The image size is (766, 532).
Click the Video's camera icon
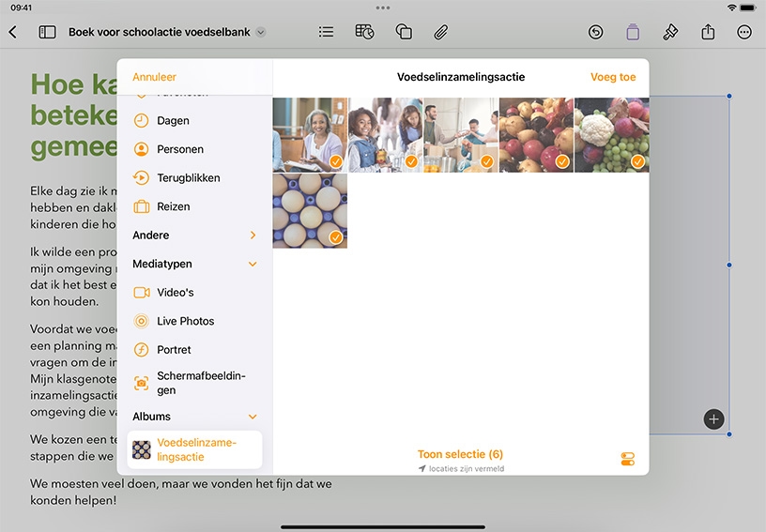point(142,293)
